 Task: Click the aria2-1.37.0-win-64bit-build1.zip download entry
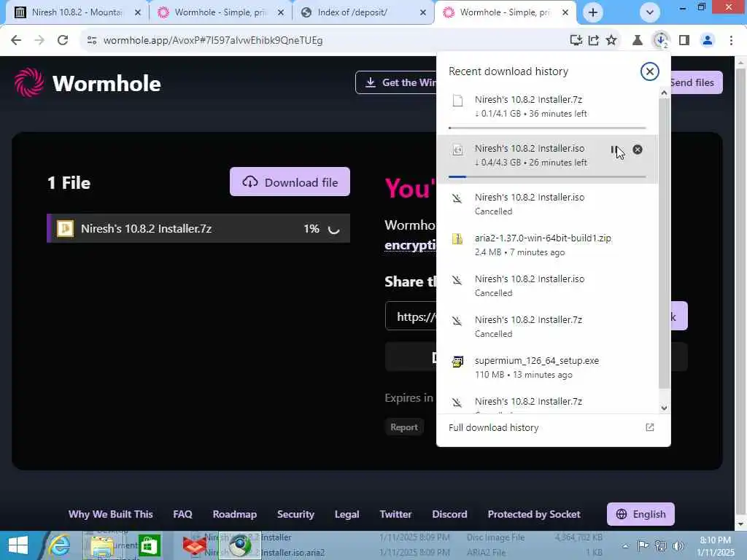pyautogui.click(x=547, y=245)
